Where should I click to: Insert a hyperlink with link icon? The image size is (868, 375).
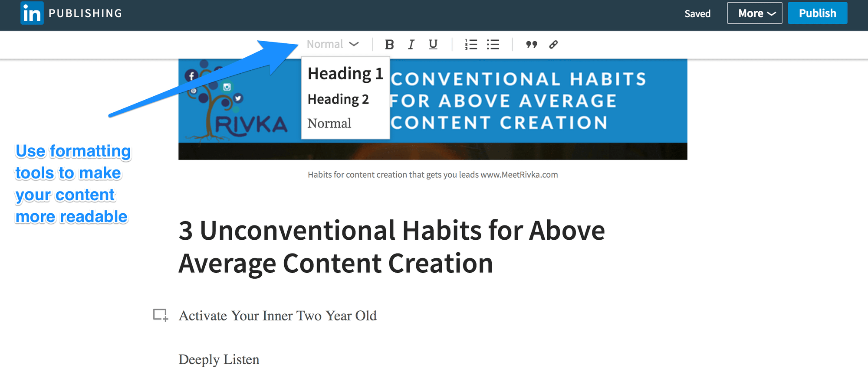coord(553,45)
